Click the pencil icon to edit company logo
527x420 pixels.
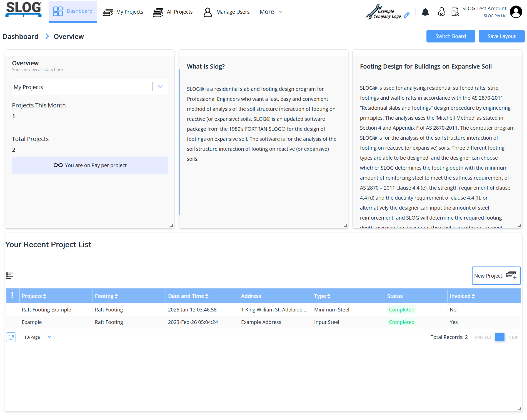[x=406, y=15]
